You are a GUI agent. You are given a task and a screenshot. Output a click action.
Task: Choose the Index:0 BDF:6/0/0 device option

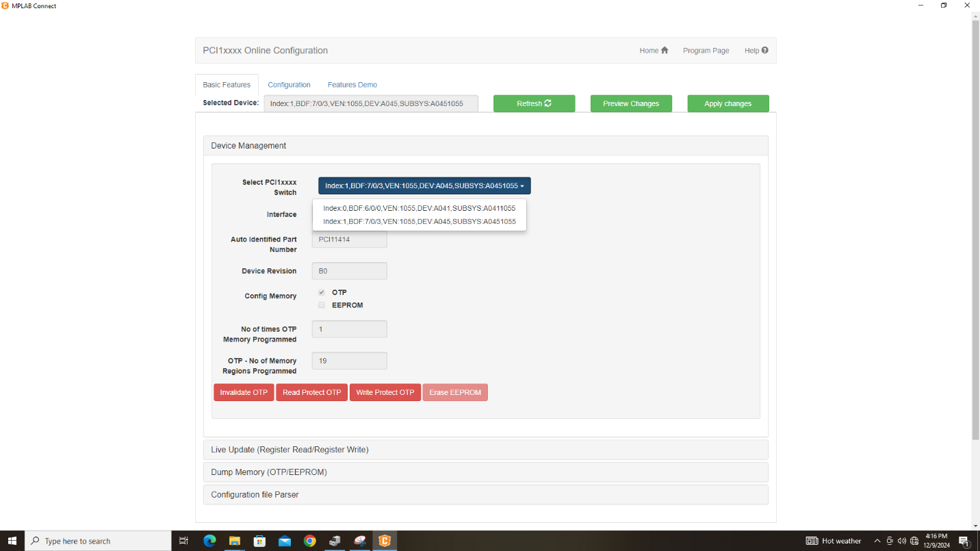[x=419, y=208]
